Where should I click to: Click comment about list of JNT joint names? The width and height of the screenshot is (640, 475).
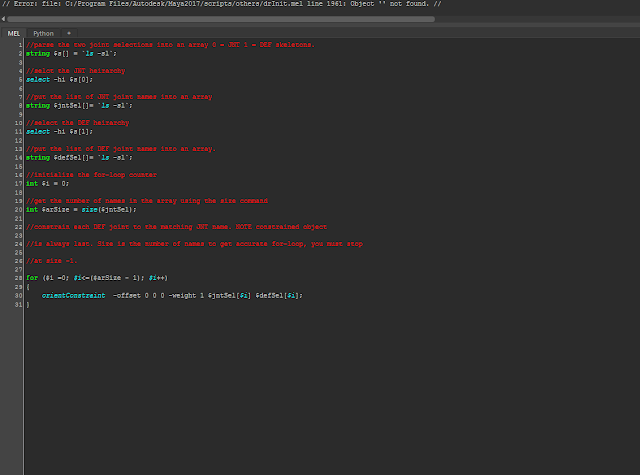[119, 97]
